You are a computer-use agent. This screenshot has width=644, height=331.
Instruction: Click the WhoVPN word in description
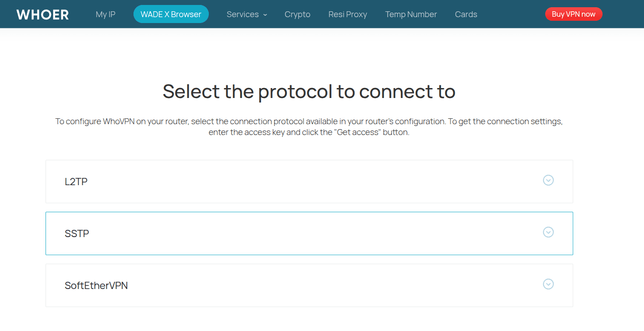[x=119, y=121]
